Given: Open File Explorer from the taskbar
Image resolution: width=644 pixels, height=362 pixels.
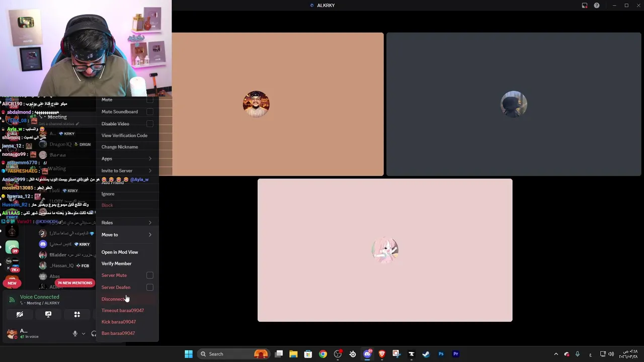Looking at the screenshot, I should [x=293, y=354].
